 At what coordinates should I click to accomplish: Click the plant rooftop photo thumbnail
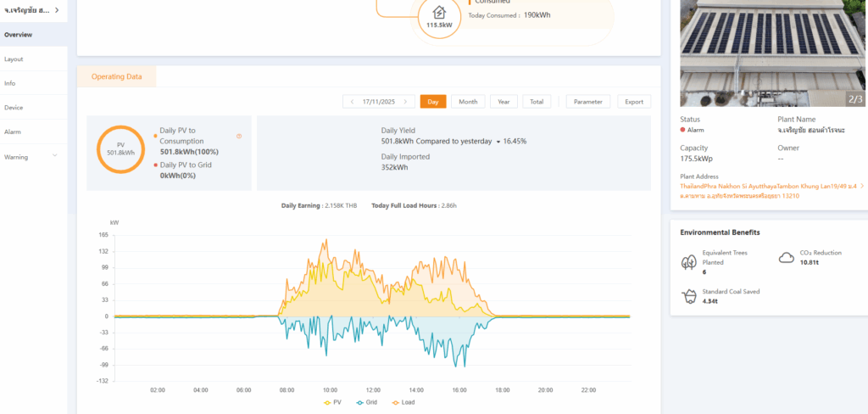[773, 51]
